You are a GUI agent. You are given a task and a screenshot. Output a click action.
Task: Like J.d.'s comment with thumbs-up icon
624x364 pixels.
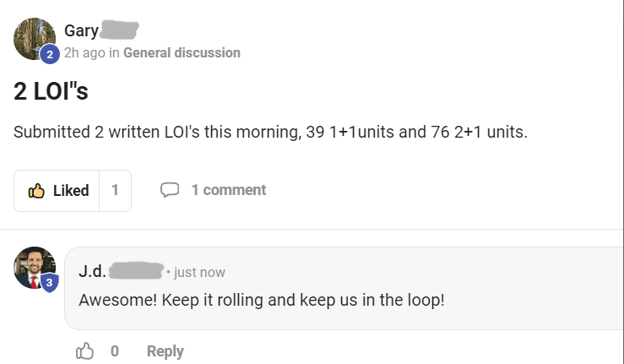tap(84, 351)
